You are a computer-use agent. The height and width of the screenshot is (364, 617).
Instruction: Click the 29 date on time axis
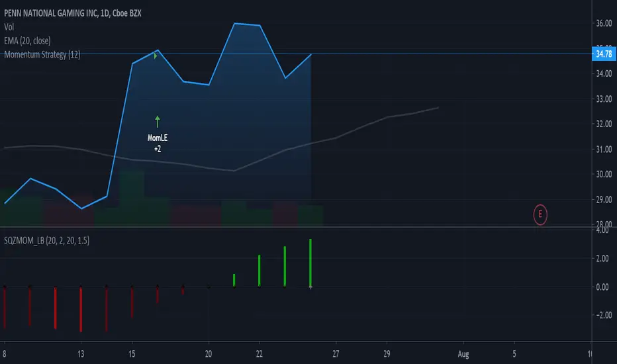pyautogui.click(x=387, y=354)
